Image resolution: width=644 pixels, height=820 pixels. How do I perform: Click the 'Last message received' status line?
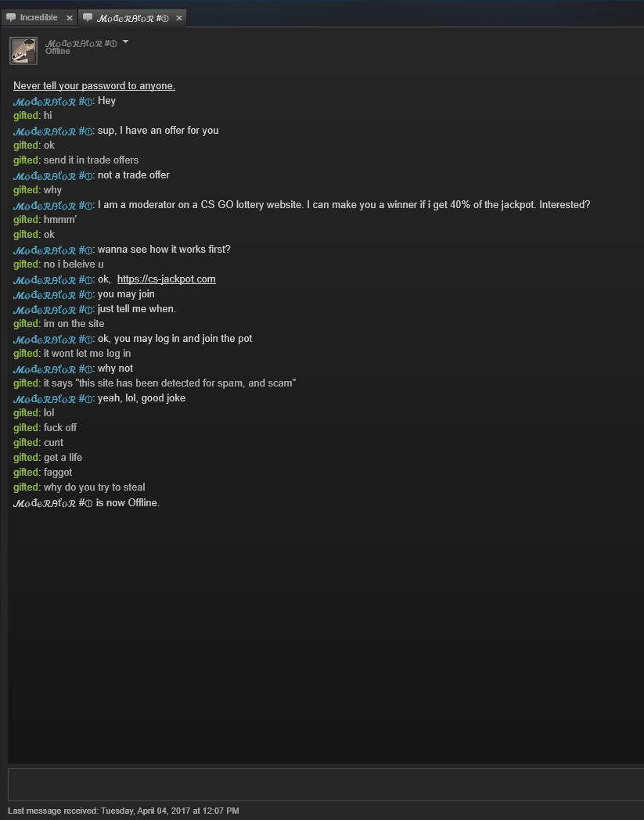click(x=124, y=811)
